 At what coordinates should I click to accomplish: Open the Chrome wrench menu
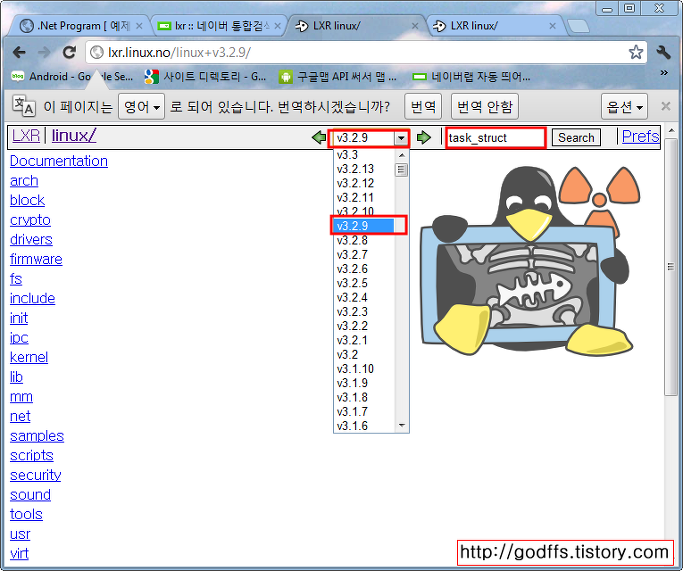pyautogui.click(x=663, y=52)
